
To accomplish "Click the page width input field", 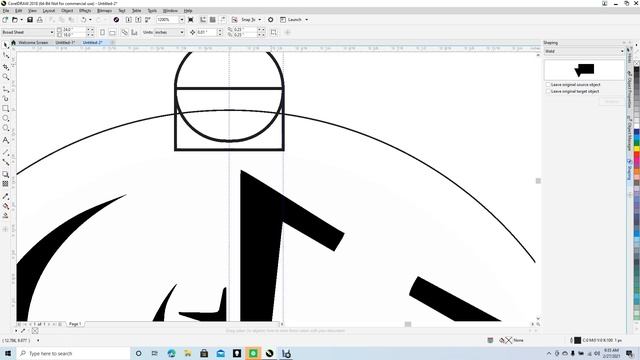I will pos(73,30).
